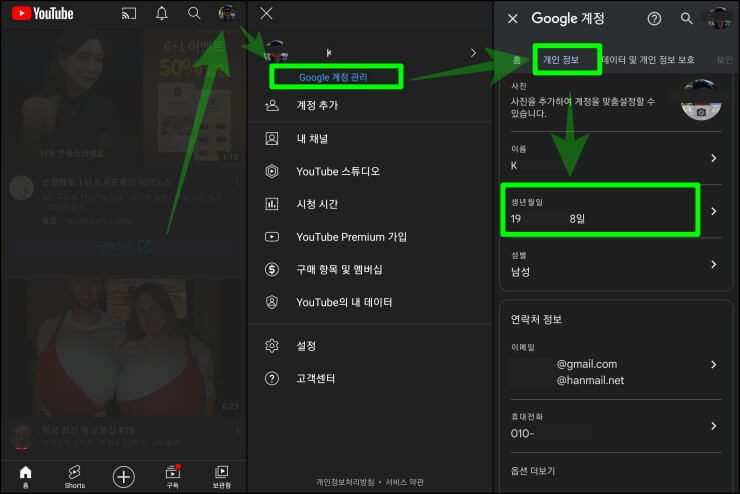Screen dimensions: 740x494
Task: Click the YouTube Premium play icon
Action: (272, 237)
